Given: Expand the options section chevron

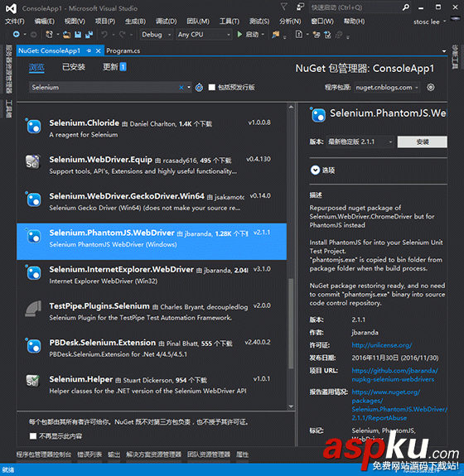Looking at the screenshot, I should point(315,170).
